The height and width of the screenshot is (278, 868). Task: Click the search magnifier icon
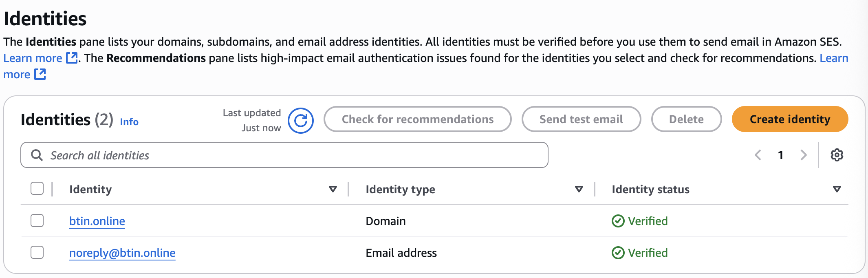pyautogui.click(x=37, y=155)
